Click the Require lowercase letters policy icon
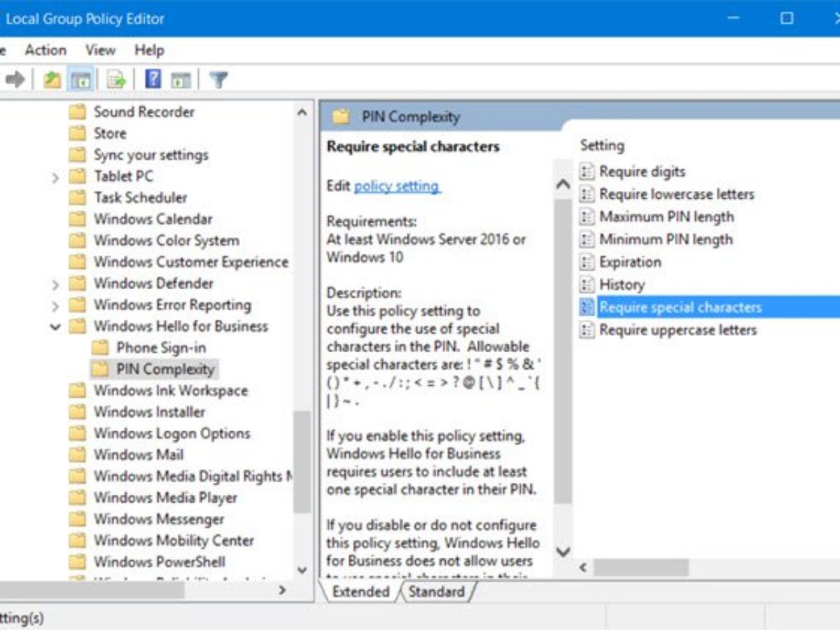 (587, 194)
